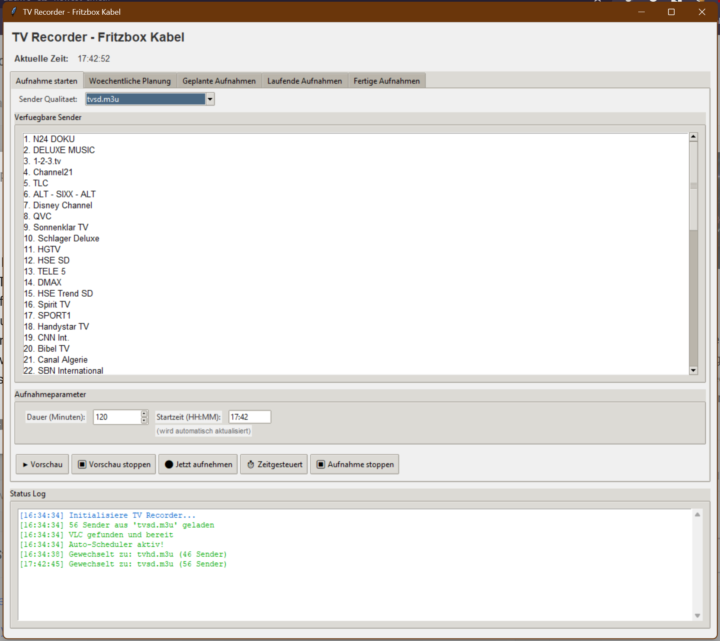
Task: Select Disney Channel in sender list
Action: tap(58, 205)
